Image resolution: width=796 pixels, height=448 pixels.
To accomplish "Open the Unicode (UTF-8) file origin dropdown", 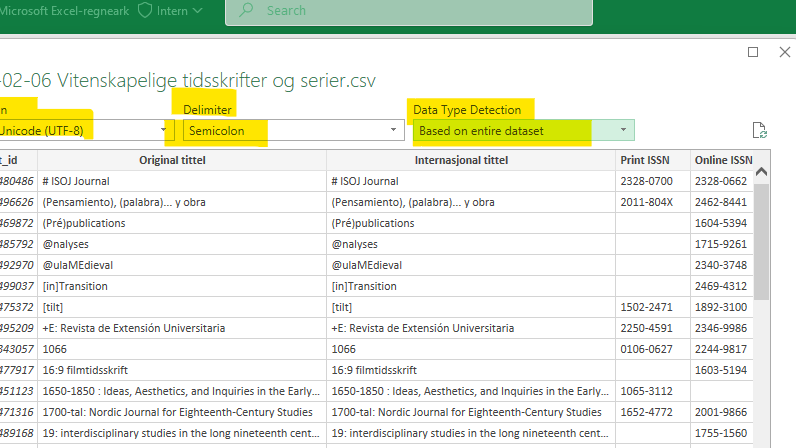I will [x=86, y=131].
